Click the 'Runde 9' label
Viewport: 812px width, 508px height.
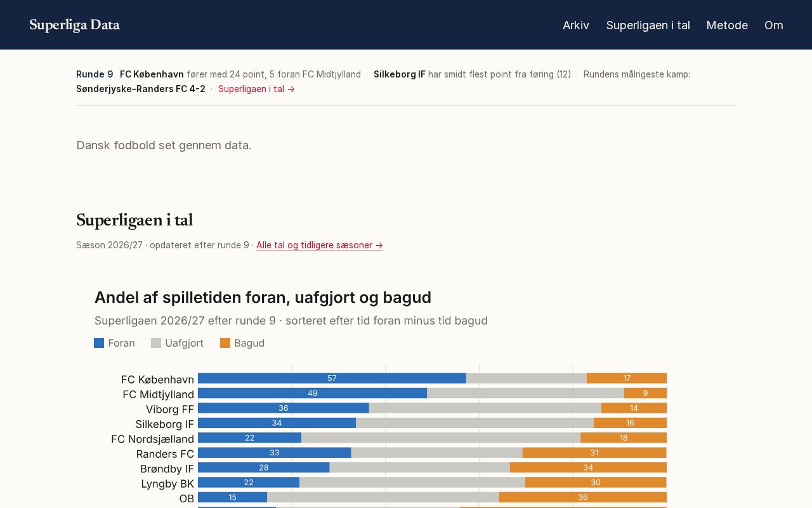[x=95, y=74]
